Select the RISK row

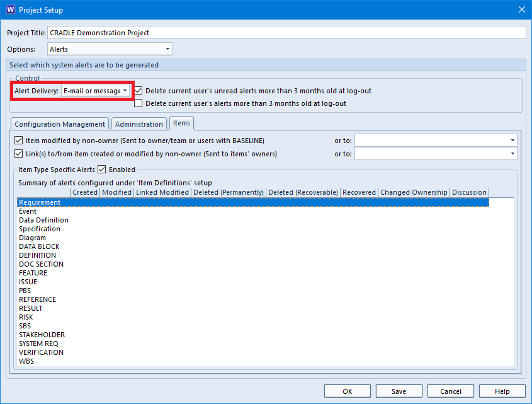click(x=253, y=317)
